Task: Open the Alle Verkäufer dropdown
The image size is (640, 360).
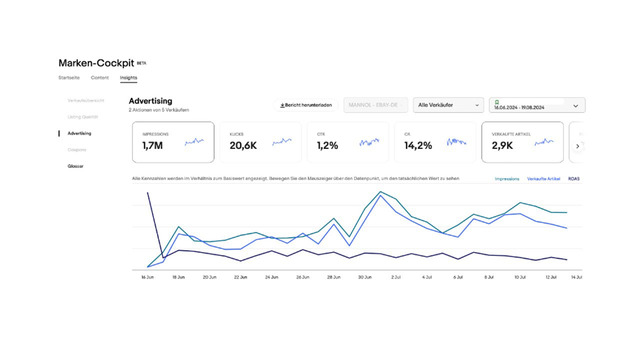Action: pyautogui.click(x=448, y=105)
